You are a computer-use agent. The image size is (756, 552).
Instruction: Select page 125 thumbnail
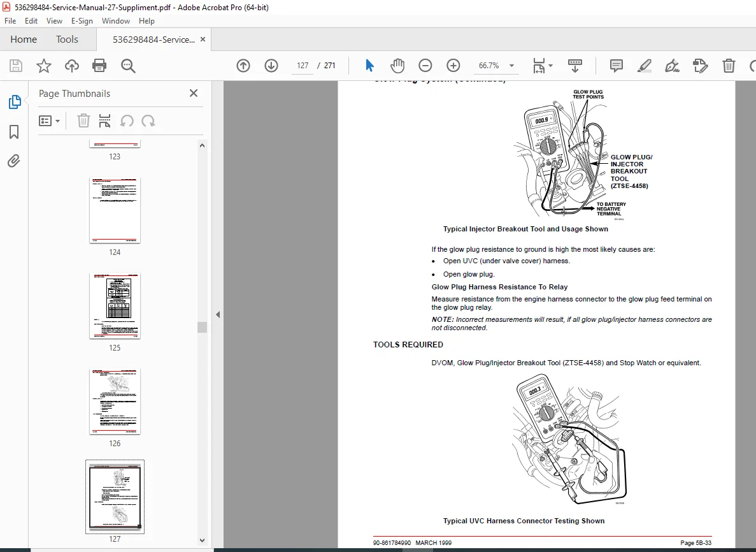tap(115, 305)
